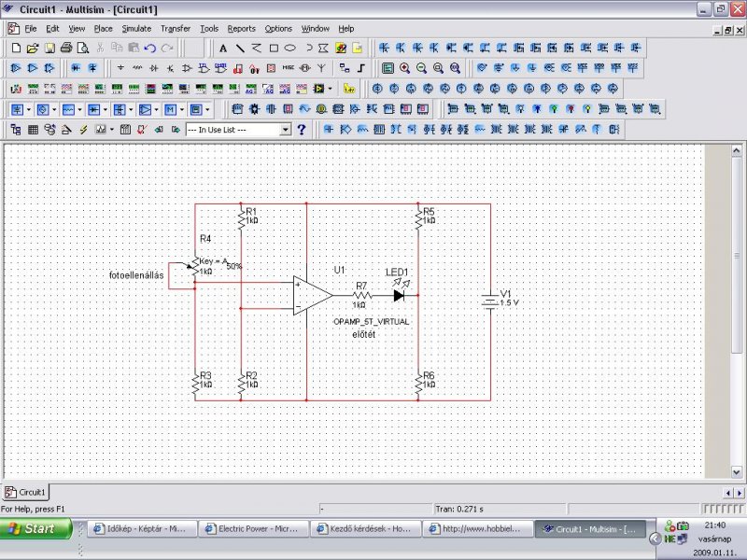Toggle full screen view icon

[x=388, y=68]
